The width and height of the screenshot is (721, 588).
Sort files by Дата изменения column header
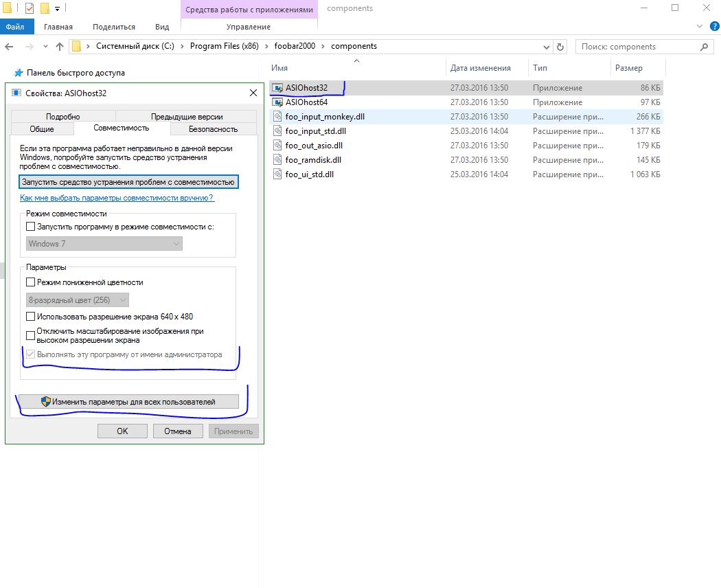[481, 68]
